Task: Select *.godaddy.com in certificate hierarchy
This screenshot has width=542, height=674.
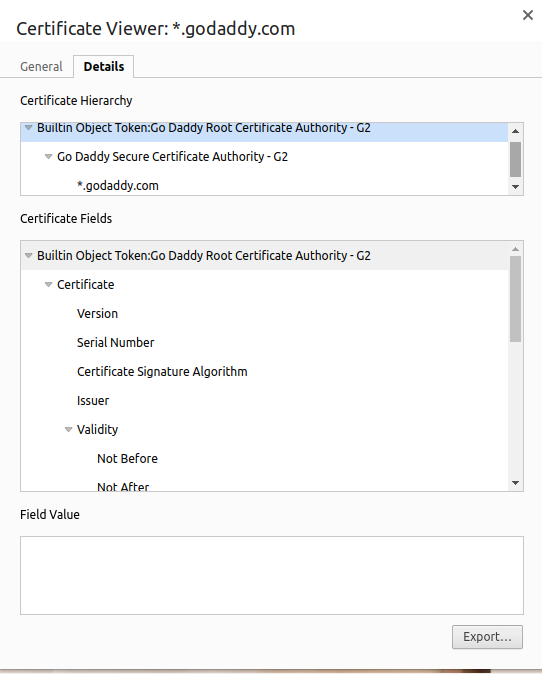Action: click(118, 186)
